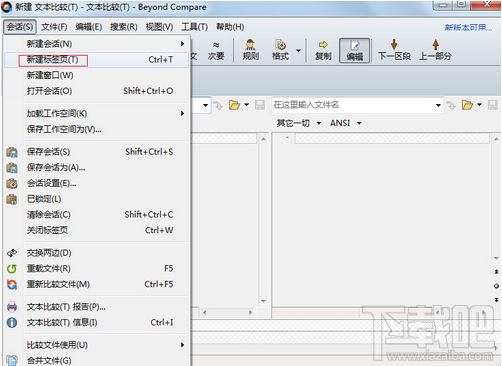Click the Rules (规则) toolbar icon
Viewport: 502px width, 366px height.
point(250,50)
